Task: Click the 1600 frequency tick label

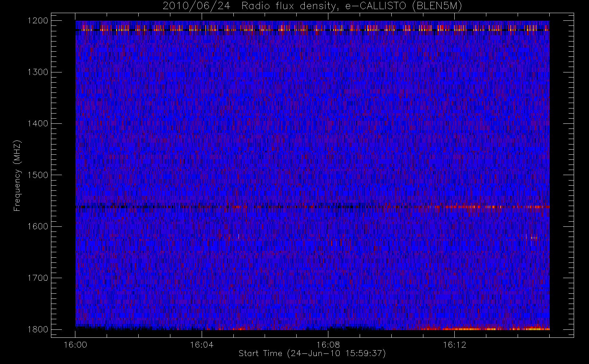Action: 38,226
